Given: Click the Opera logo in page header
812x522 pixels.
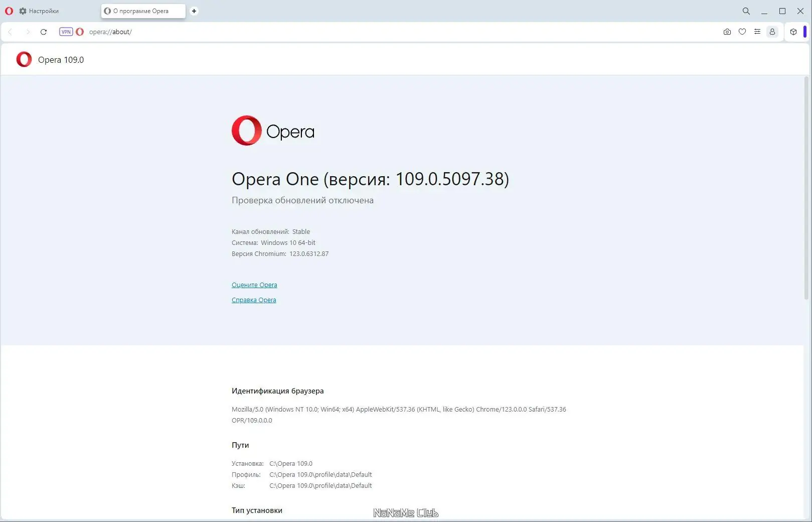Looking at the screenshot, I should [x=24, y=59].
